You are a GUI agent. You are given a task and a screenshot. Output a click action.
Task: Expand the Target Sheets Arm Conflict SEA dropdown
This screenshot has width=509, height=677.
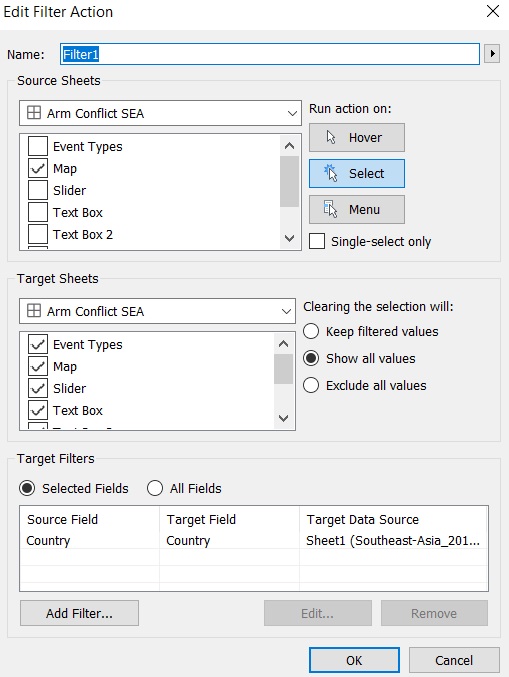157,311
